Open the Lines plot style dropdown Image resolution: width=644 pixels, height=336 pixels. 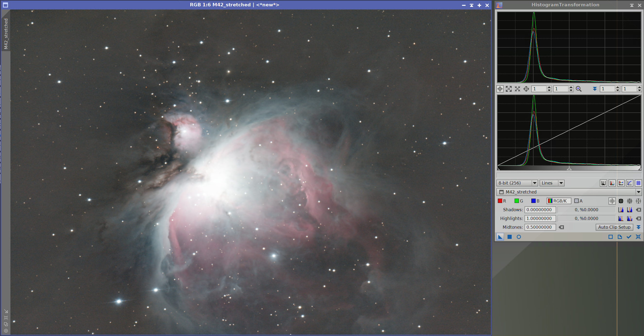click(x=552, y=183)
